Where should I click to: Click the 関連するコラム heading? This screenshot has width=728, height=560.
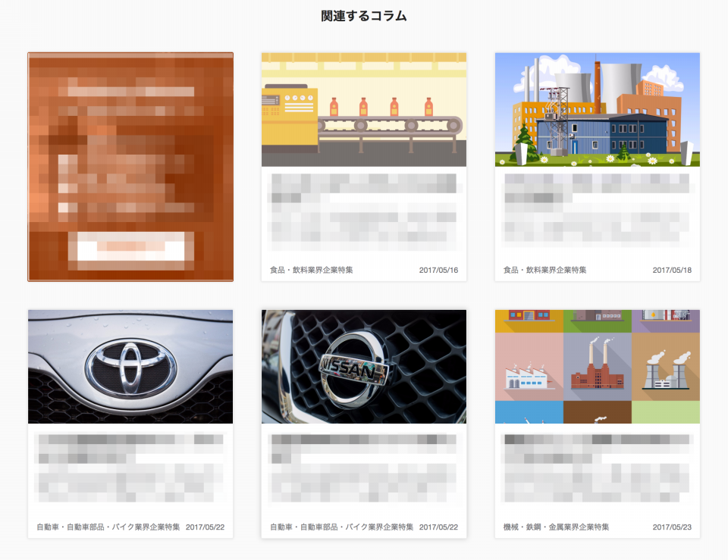click(364, 16)
